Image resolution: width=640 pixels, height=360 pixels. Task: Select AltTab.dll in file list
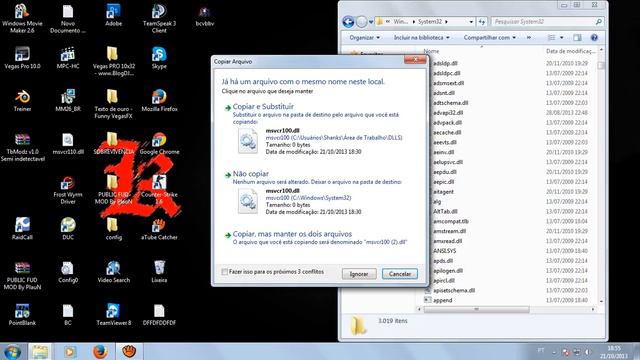[x=445, y=211]
